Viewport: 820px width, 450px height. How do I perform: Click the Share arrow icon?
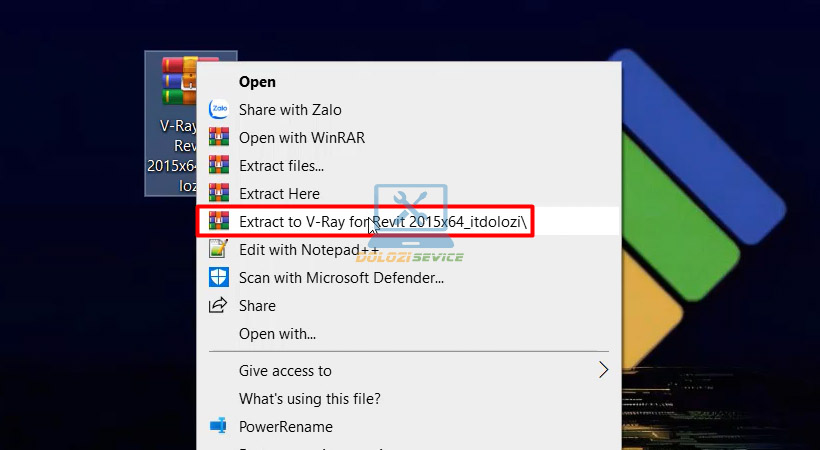coord(218,305)
